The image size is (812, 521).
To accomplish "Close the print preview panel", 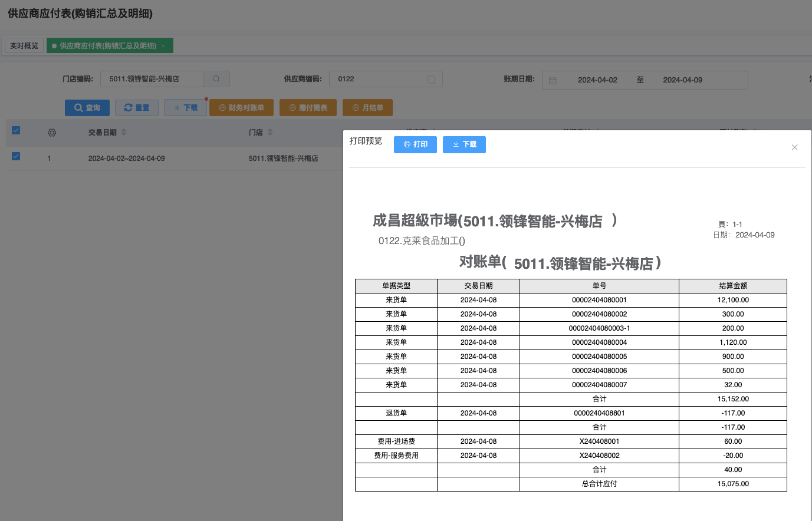I will (x=794, y=147).
